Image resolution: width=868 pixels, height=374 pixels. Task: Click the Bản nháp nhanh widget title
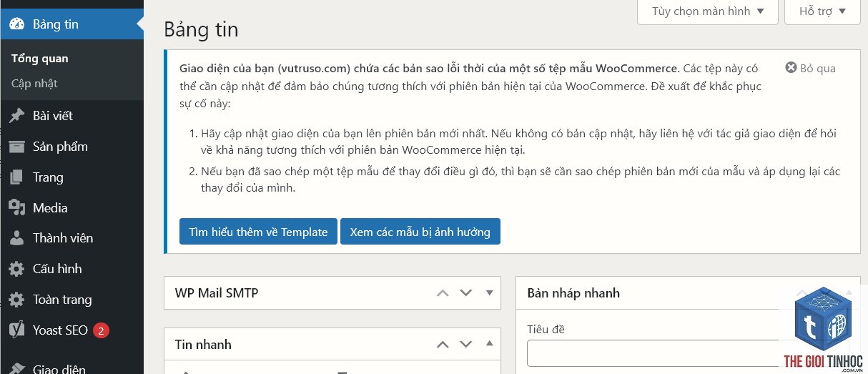tap(573, 292)
